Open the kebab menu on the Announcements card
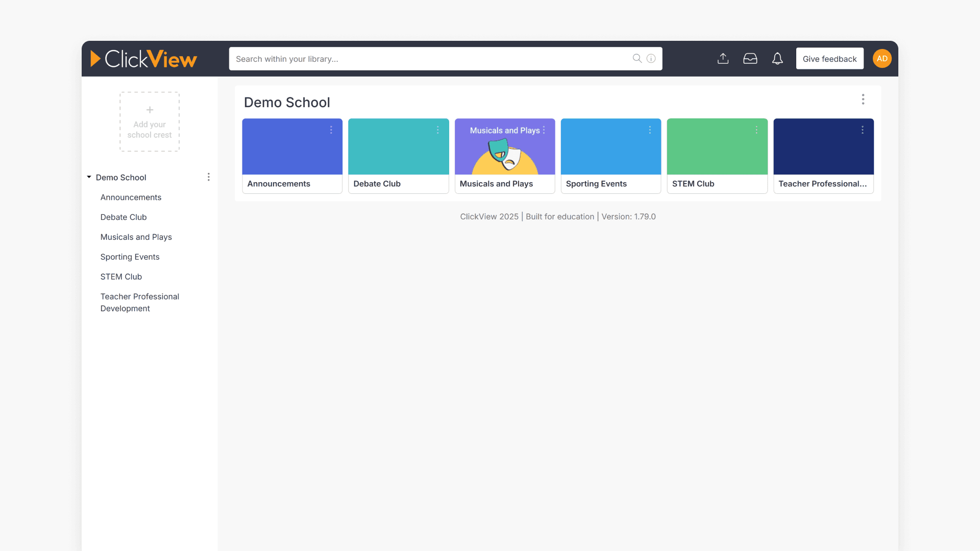The height and width of the screenshot is (551, 980). tap(331, 130)
